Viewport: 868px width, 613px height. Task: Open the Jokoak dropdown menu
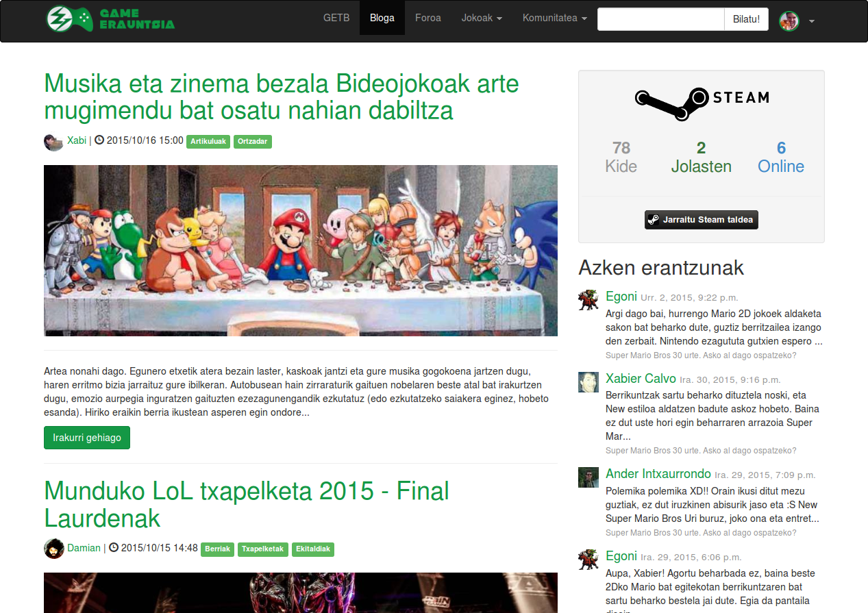[x=482, y=18]
